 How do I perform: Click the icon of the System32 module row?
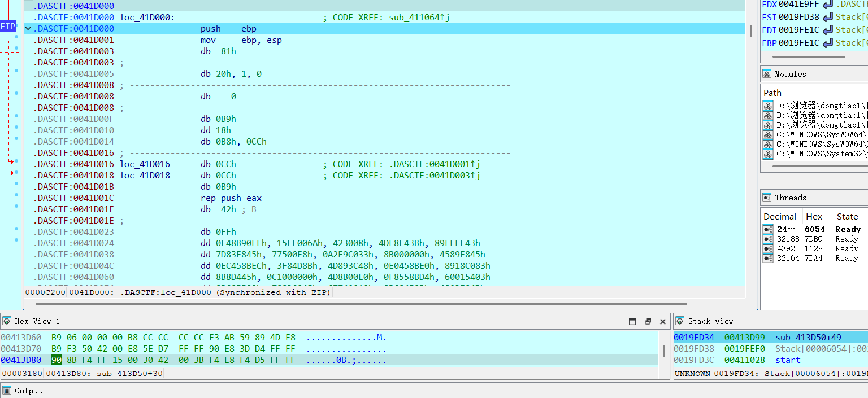pyautogui.click(x=768, y=154)
